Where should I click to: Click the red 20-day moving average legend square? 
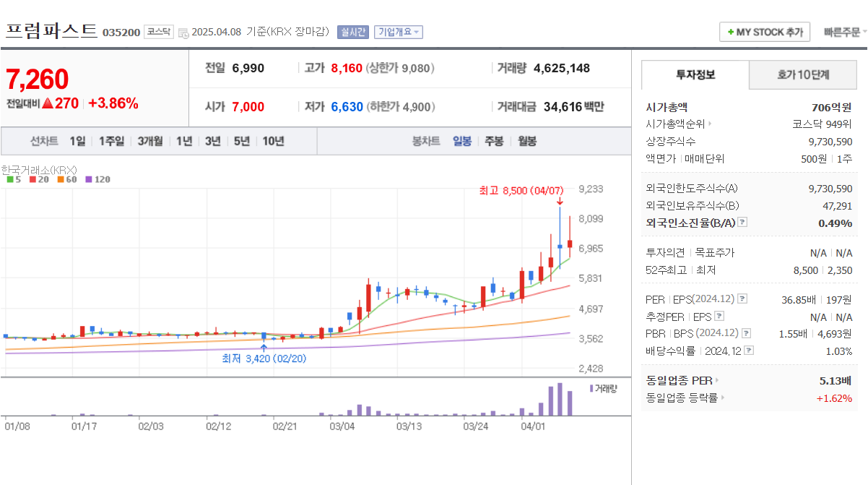pyautogui.click(x=32, y=179)
